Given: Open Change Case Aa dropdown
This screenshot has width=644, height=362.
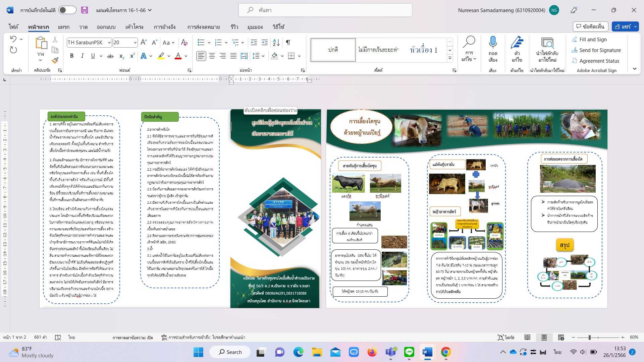Looking at the screenshot, I should click(168, 43).
